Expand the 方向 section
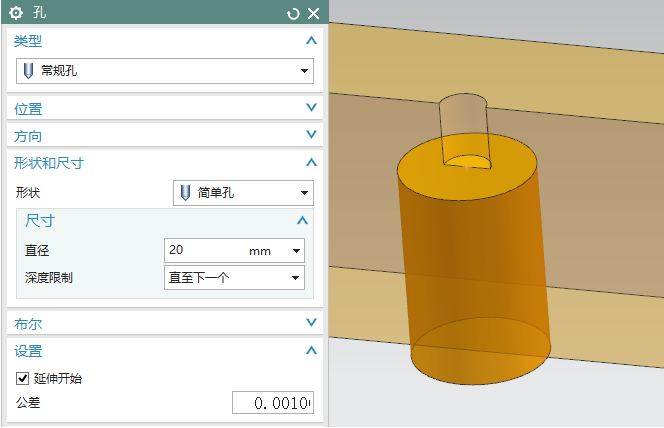 (311, 135)
